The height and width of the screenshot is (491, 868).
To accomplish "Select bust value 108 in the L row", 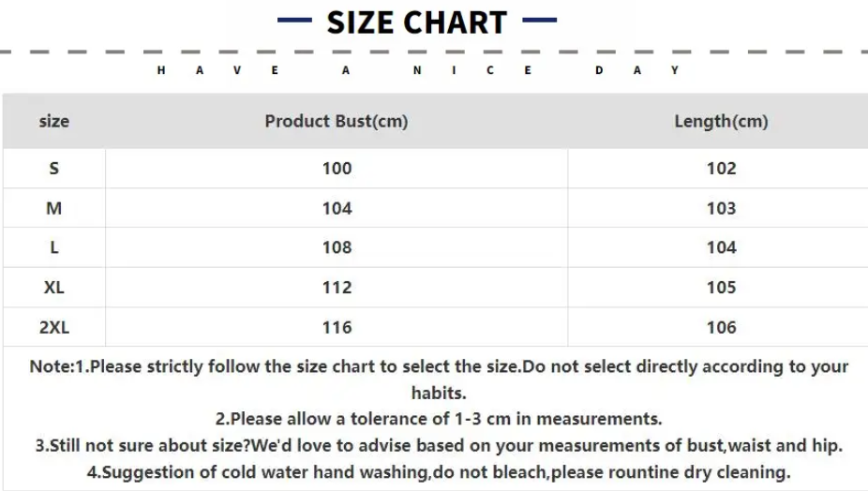I will [337, 247].
